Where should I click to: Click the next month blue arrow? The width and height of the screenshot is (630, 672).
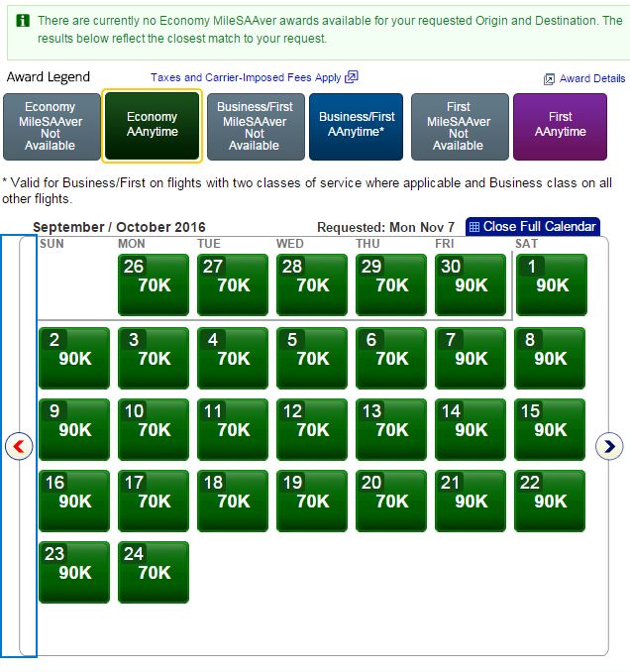(x=608, y=446)
